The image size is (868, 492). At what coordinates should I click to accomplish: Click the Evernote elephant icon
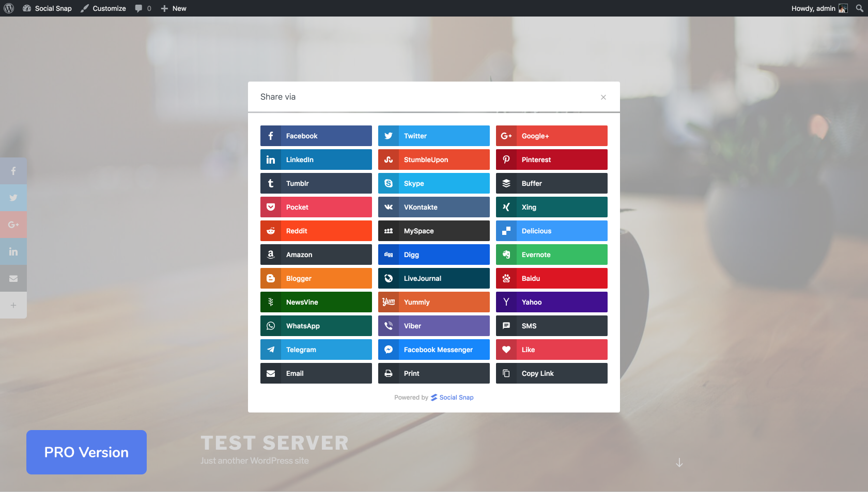(x=506, y=255)
